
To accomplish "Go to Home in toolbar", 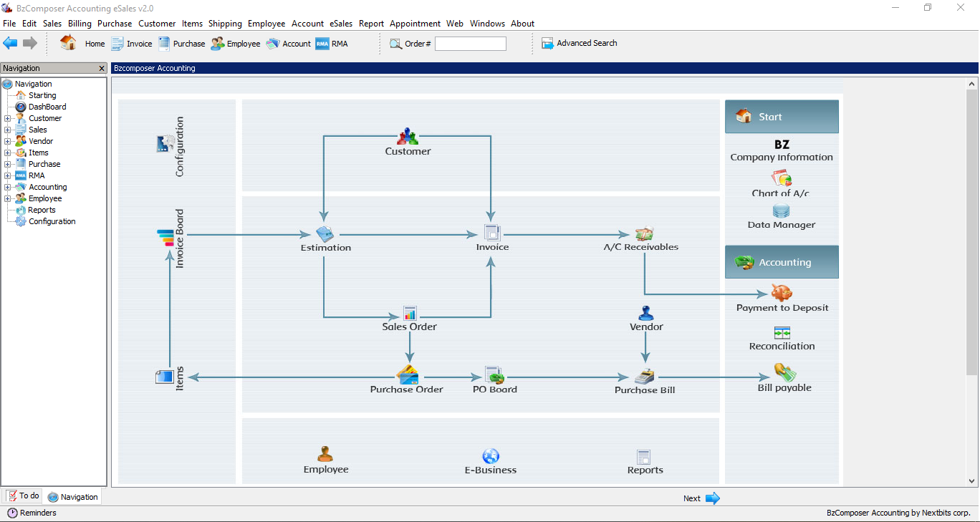I will (82, 43).
